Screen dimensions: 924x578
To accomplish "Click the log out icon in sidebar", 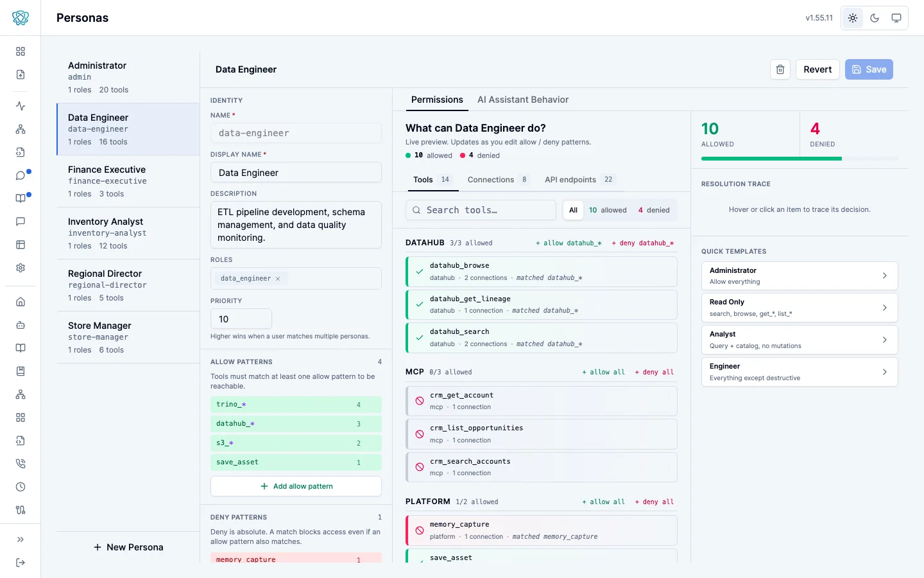I will click(21, 563).
